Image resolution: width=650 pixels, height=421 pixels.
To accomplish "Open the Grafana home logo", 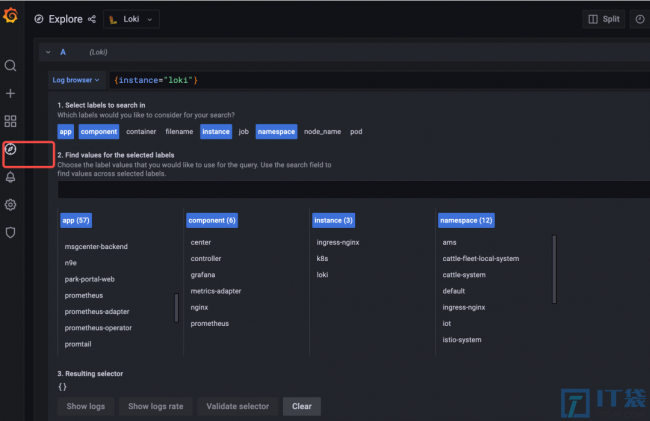I will [x=10, y=16].
